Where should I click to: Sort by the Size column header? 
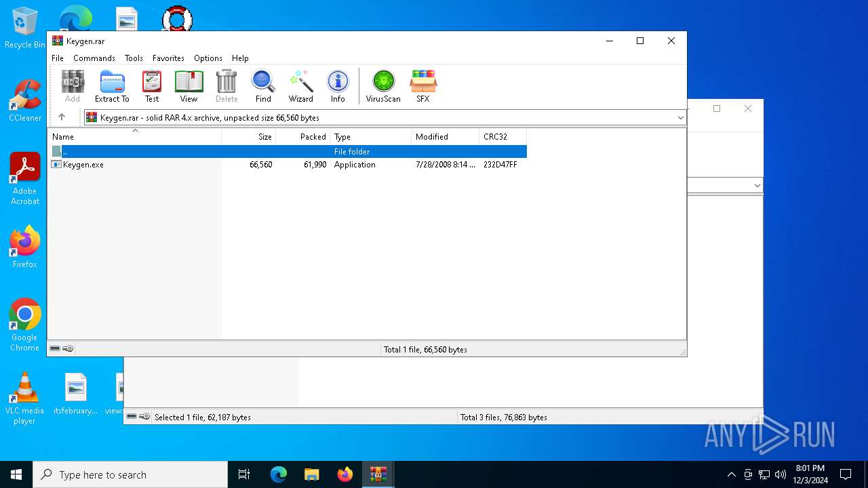click(x=249, y=137)
